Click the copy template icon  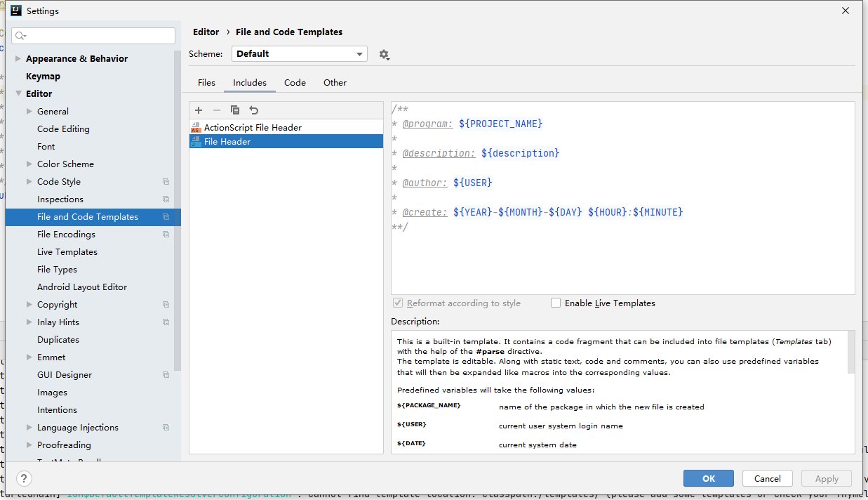pos(235,110)
